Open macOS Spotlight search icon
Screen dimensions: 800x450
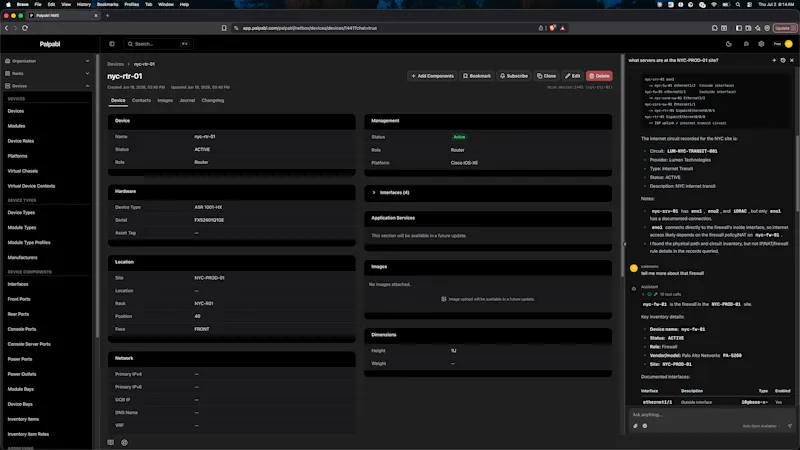tap(738, 5)
